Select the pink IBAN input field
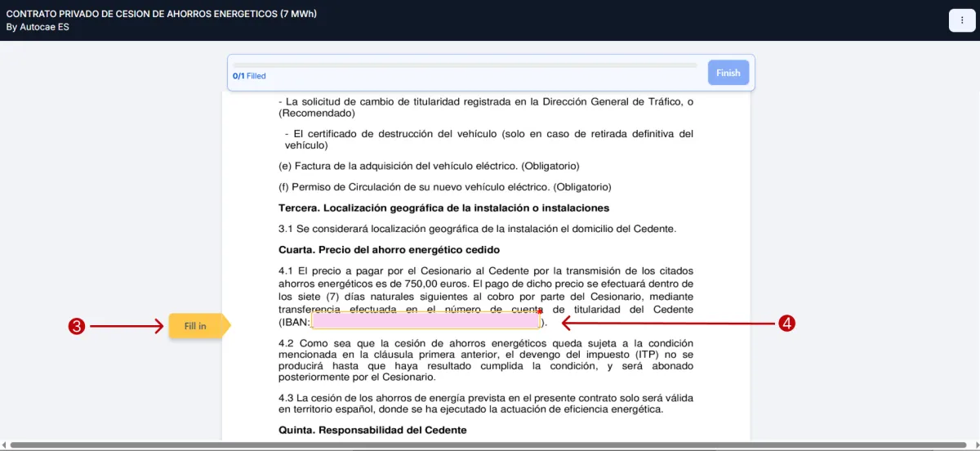 pyautogui.click(x=425, y=320)
